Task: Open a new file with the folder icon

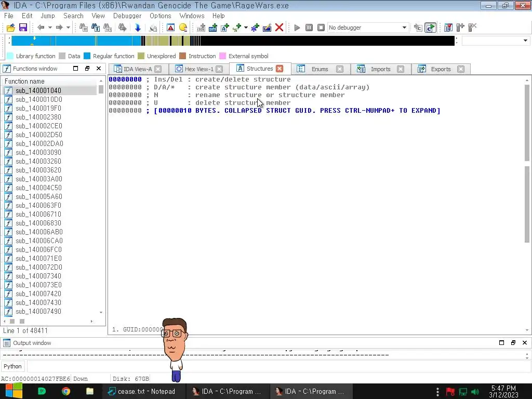Action: coord(10,28)
